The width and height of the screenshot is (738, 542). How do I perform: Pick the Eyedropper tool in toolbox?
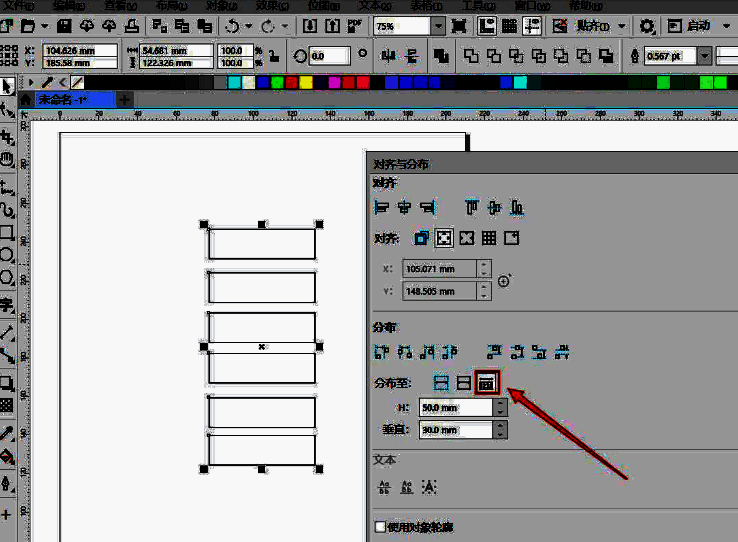pyautogui.click(x=7, y=433)
